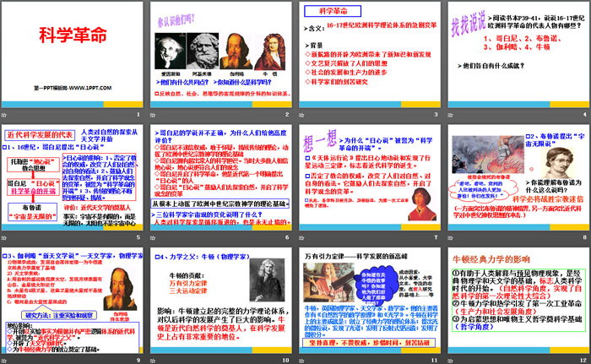
Task: Click the animation star icon under slide 10
Action: [153, 361]
